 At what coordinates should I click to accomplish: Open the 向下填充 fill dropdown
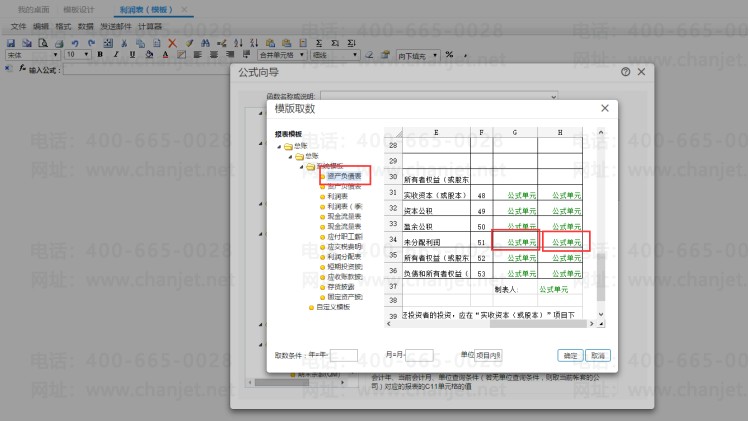(x=418, y=55)
